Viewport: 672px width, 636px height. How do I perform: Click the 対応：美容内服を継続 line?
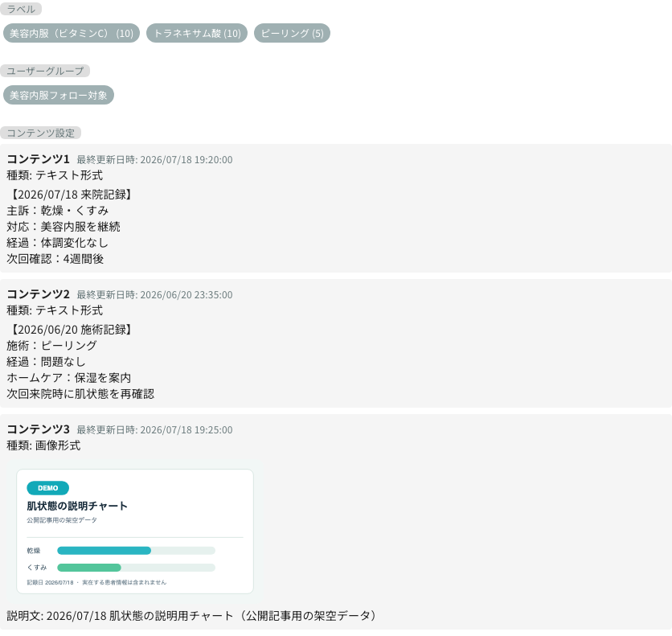click(64, 227)
